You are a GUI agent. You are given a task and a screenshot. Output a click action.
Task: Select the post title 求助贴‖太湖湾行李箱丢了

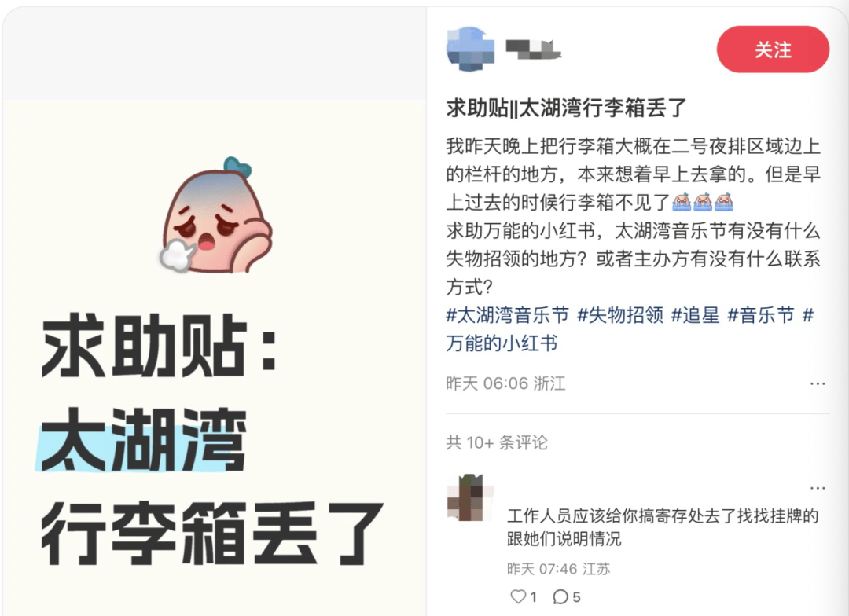(566, 108)
